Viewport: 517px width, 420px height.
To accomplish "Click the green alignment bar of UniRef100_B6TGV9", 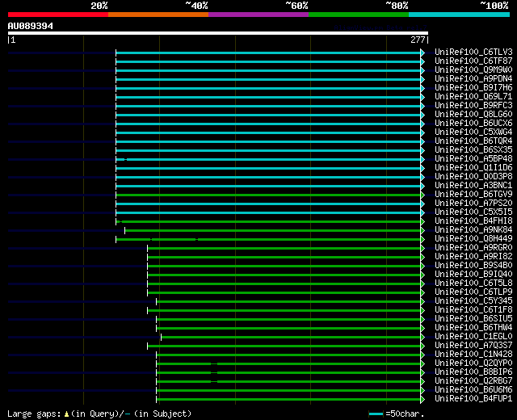I will 268,195.
